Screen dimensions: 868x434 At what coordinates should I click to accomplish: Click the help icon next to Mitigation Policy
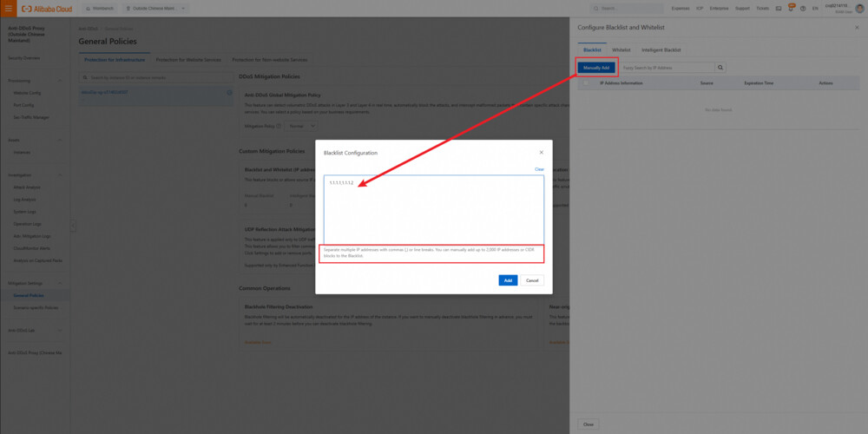[279, 126]
